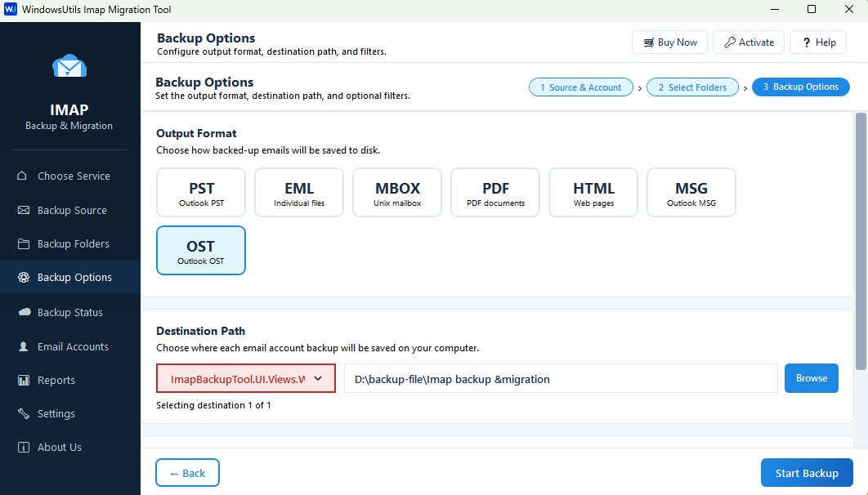Click the Backup Source envelope icon
The height and width of the screenshot is (495, 868).
[x=23, y=210]
